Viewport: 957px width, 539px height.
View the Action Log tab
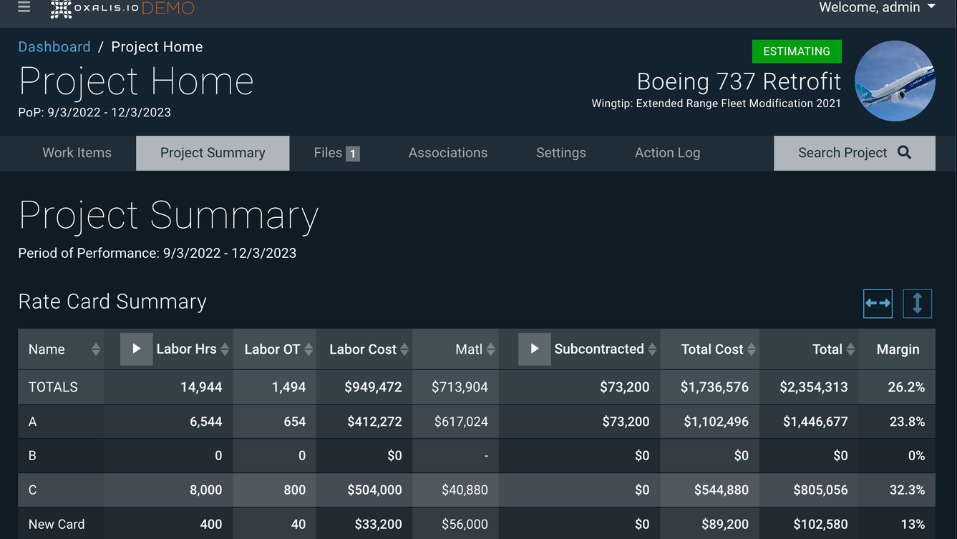tap(667, 153)
